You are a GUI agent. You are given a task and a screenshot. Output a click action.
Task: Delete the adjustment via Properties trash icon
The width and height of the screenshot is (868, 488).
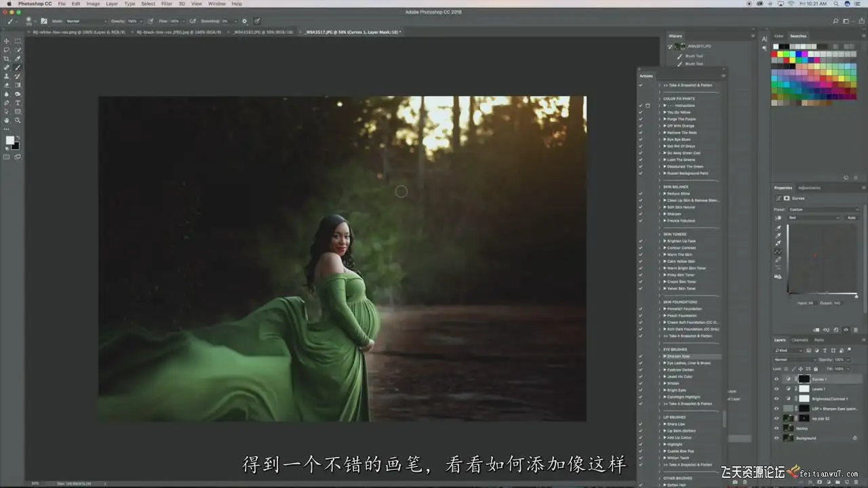pos(856,329)
